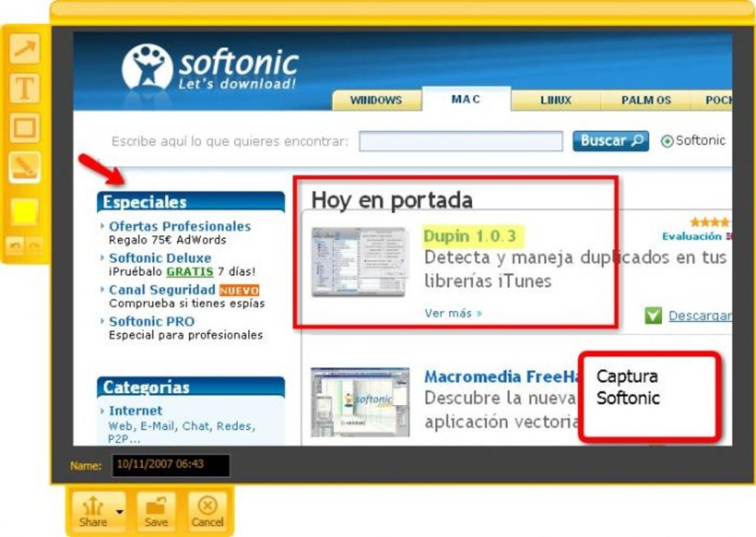Open the yellow color swatch
756x537 pixels.
pyautogui.click(x=24, y=212)
